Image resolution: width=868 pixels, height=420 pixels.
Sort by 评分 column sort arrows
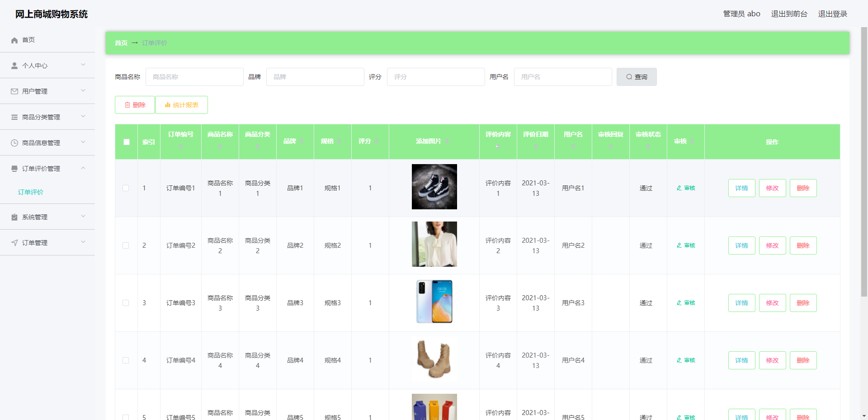coord(377,142)
